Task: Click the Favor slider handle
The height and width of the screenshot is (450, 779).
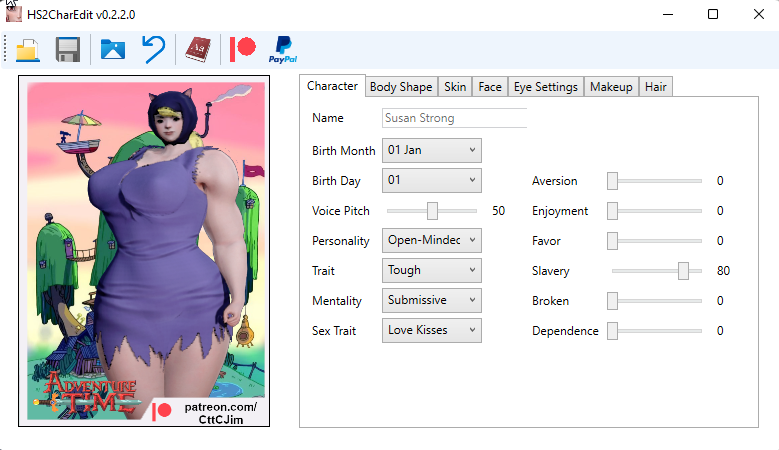Action: coord(613,241)
